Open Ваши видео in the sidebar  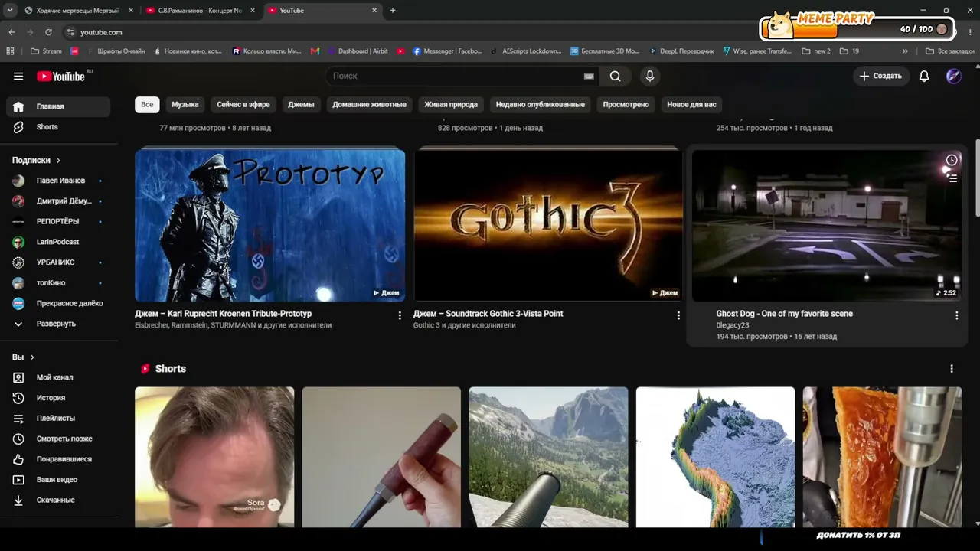58,480
